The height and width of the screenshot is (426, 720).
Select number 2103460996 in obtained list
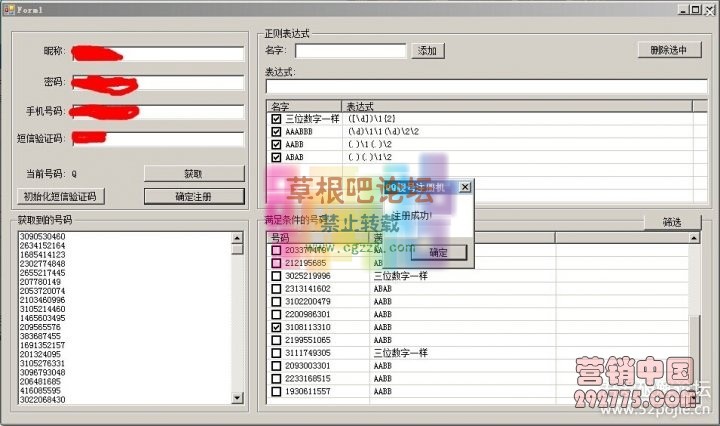point(43,300)
